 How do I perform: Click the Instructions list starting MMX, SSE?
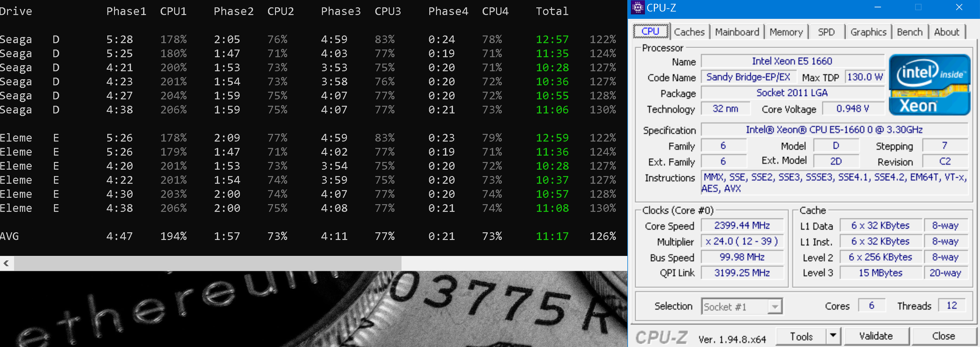point(834,183)
